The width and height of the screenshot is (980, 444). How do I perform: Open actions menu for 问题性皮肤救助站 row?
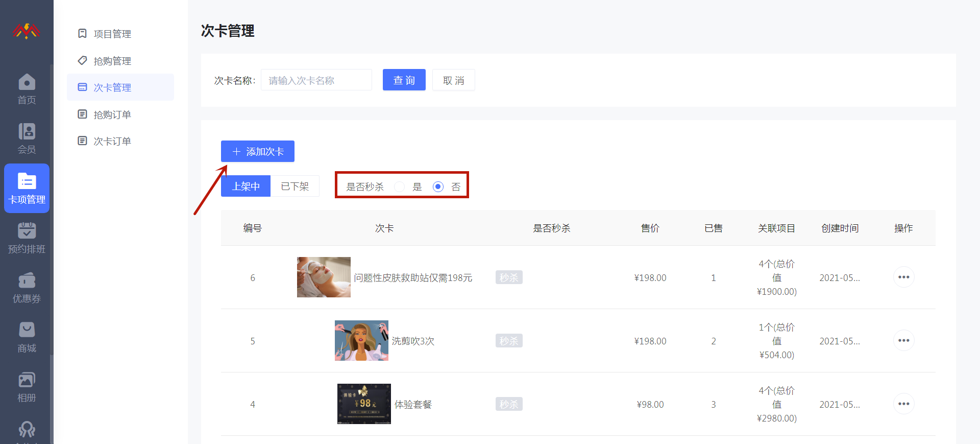tap(903, 277)
